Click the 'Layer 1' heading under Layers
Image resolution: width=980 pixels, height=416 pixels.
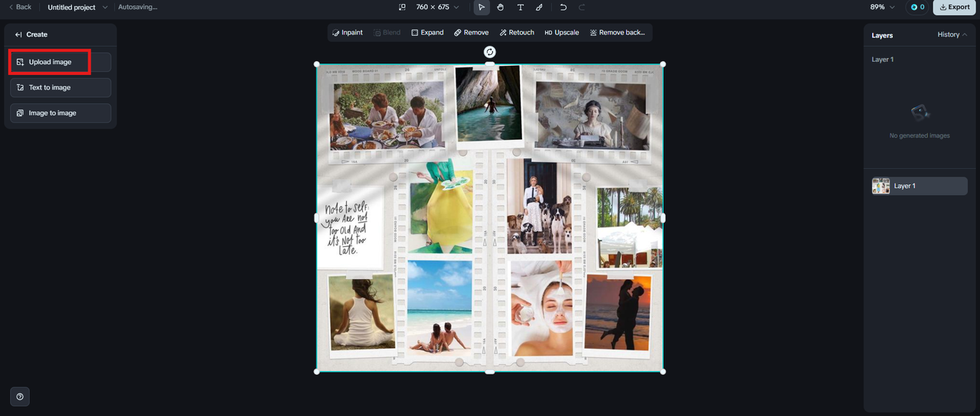click(883, 60)
